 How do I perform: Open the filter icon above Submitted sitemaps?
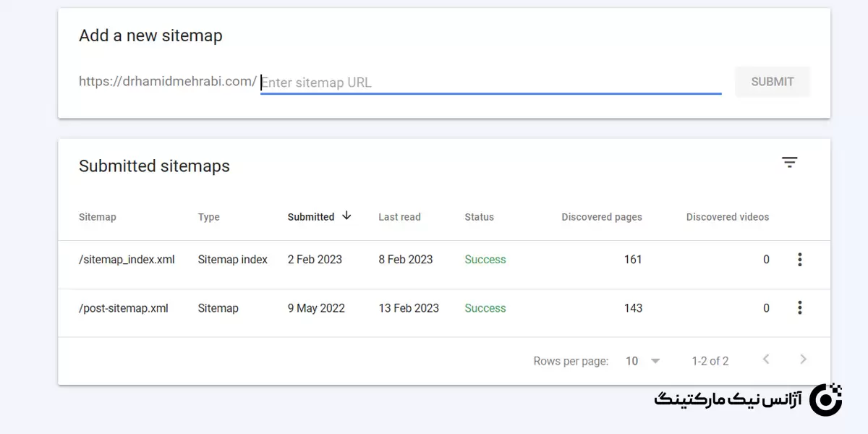tap(789, 162)
